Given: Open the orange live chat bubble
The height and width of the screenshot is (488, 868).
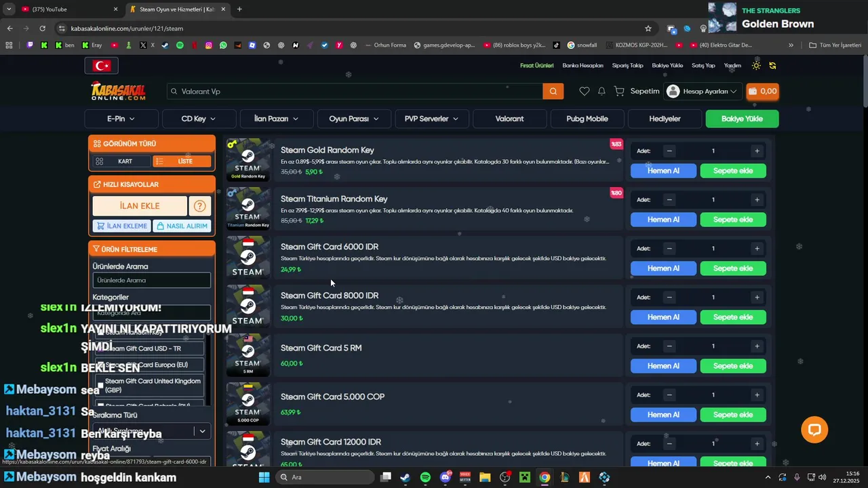Looking at the screenshot, I should click(814, 429).
